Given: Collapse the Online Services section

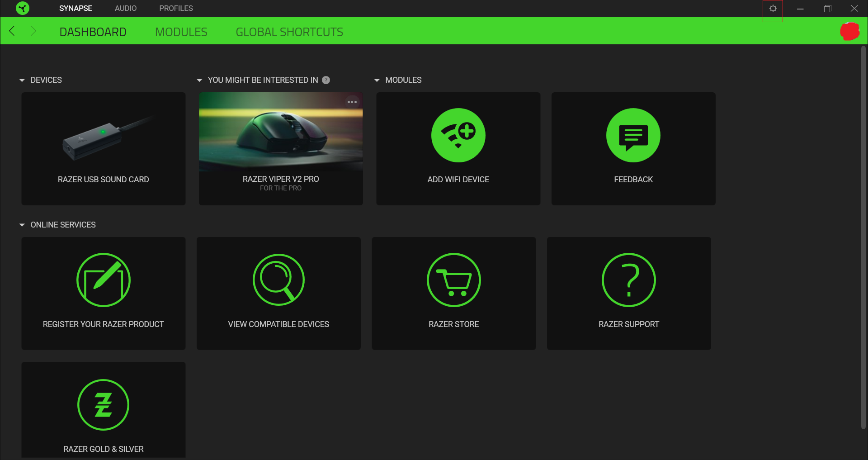Looking at the screenshot, I should coord(22,225).
